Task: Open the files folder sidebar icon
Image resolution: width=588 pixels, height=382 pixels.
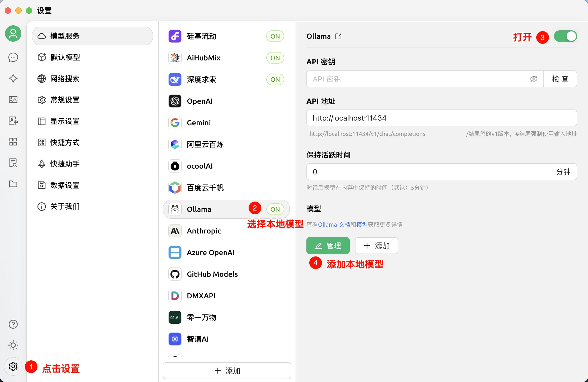Action: (13, 184)
